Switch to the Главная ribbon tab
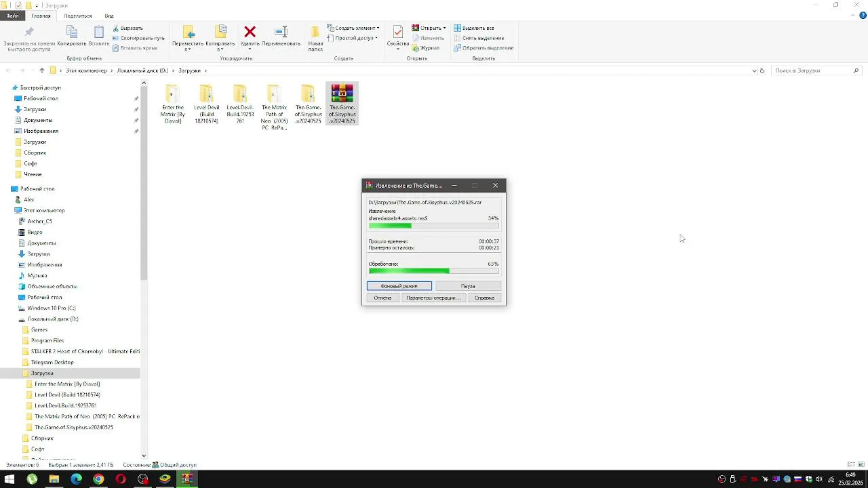 pyautogui.click(x=41, y=16)
